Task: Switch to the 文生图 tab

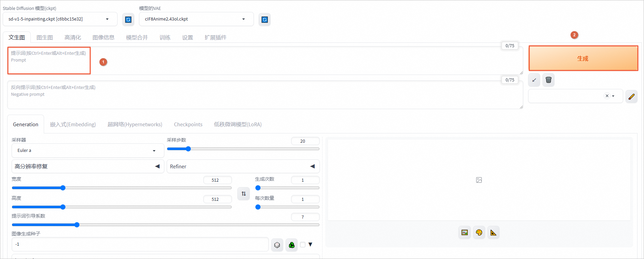Action: 17,38
